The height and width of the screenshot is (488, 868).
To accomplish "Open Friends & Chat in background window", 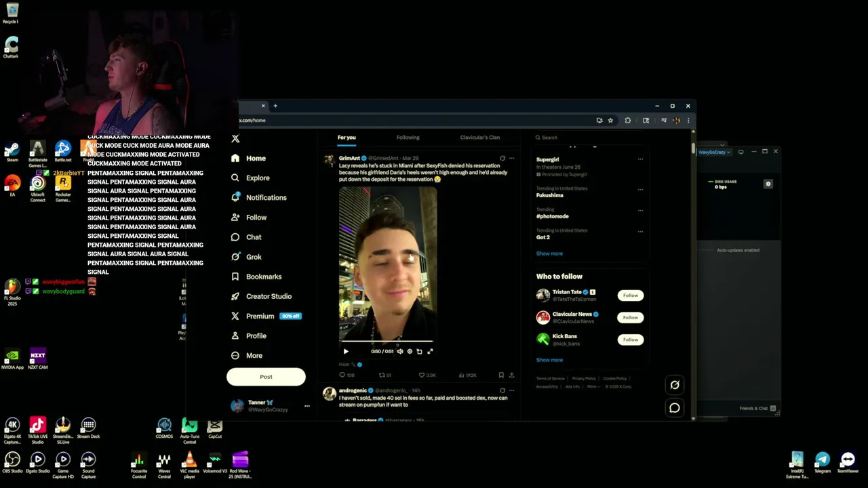I will click(757, 409).
